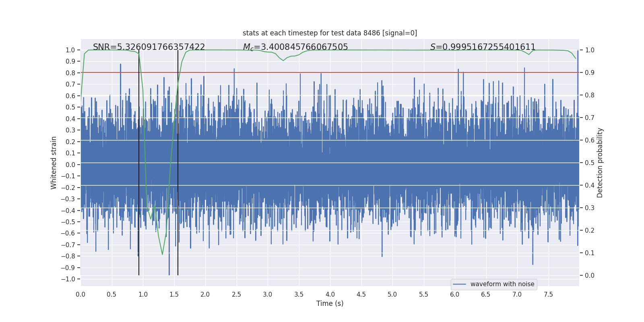Click Whitened strain tick label 0.9
This screenshot has width=644, height=322.
[x=70, y=61]
